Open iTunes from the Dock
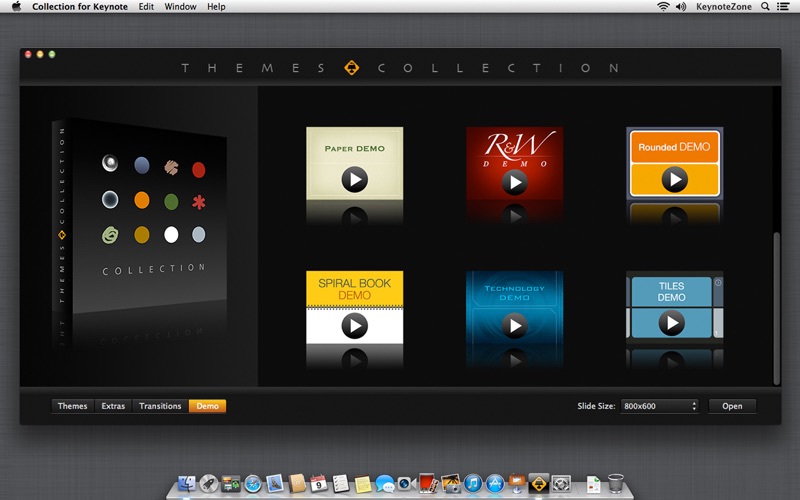800x500 pixels. coord(472,483)
